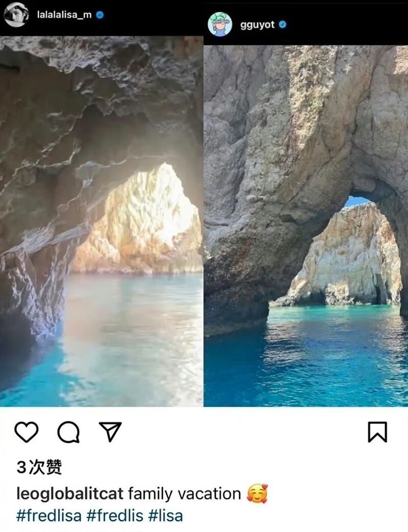The height and width of the screenshot is (532, 408).
Task: Save the post with the bookmark icon
Action: 377,432
